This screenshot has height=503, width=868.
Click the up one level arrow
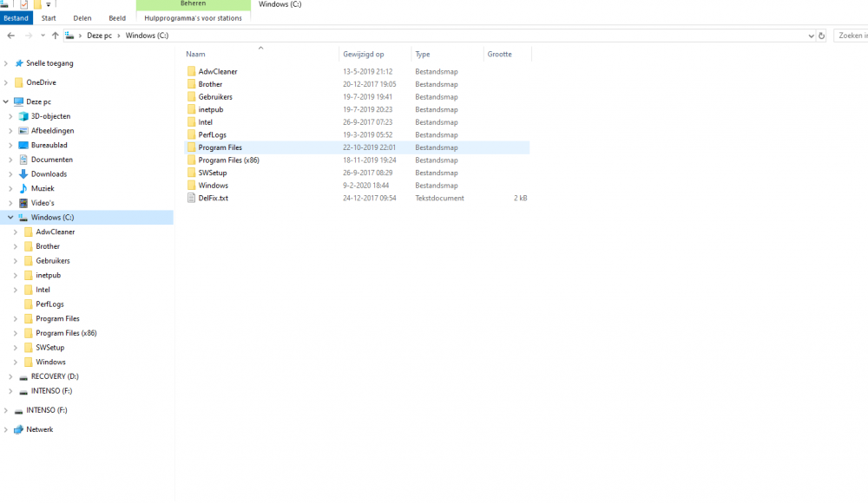coord(55,36)
